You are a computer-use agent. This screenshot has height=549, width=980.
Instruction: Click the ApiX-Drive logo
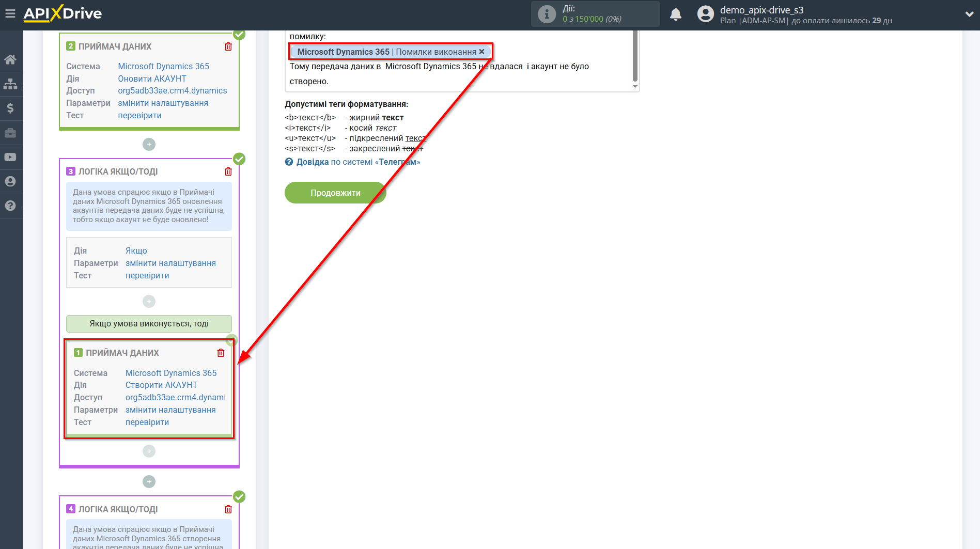63,13
